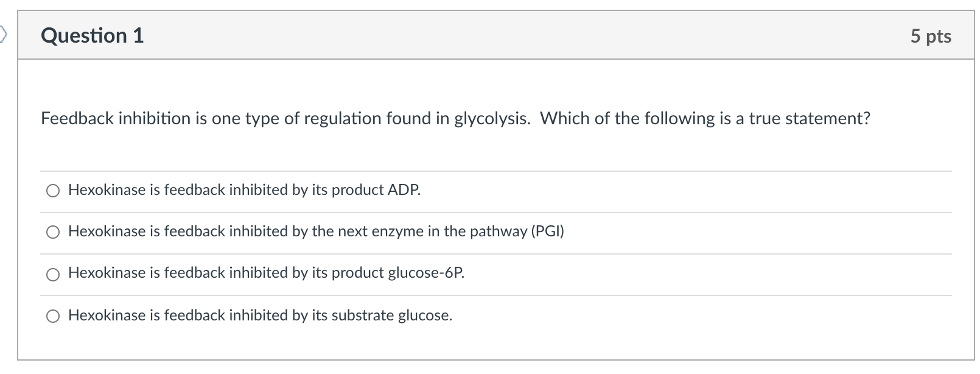Viewport: 980px width, 374px height.
Task: Click the answer text ending in "substrate glucose."
Action: 260,316
